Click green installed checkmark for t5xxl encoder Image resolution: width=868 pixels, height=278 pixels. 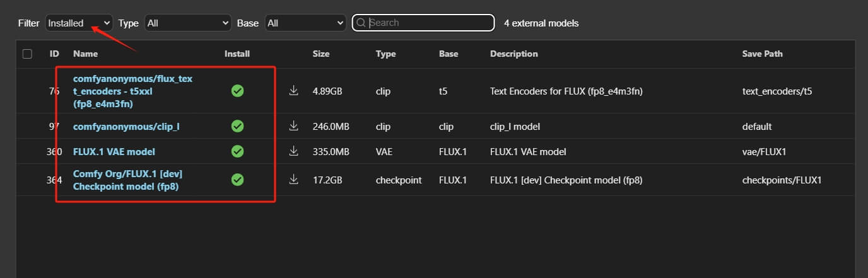(x=237, y=91)
